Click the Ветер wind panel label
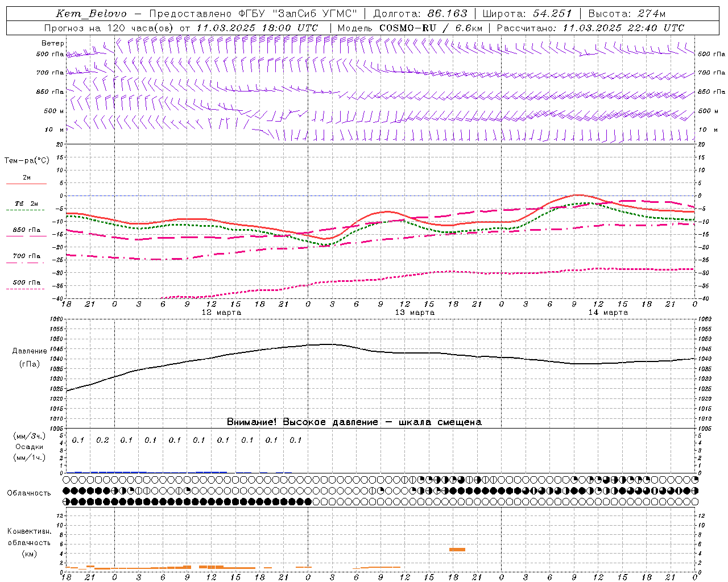728x582 pixels. 53,43
